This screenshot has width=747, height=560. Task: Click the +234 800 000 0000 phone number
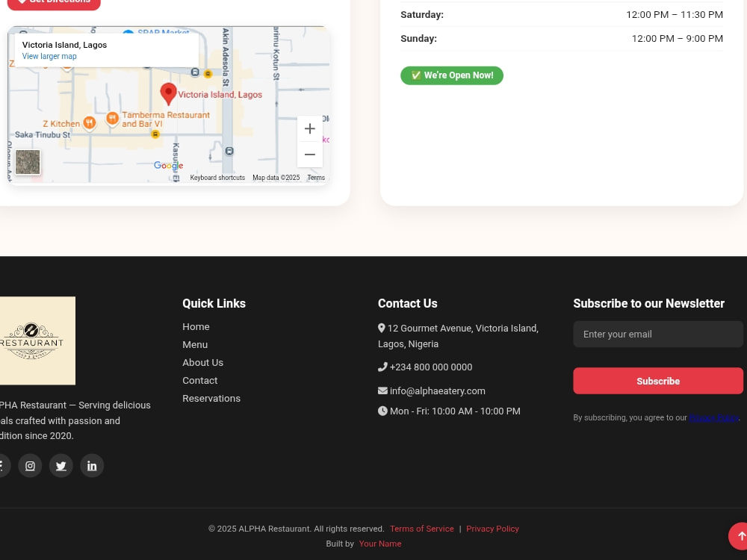[x=431, y=367]
